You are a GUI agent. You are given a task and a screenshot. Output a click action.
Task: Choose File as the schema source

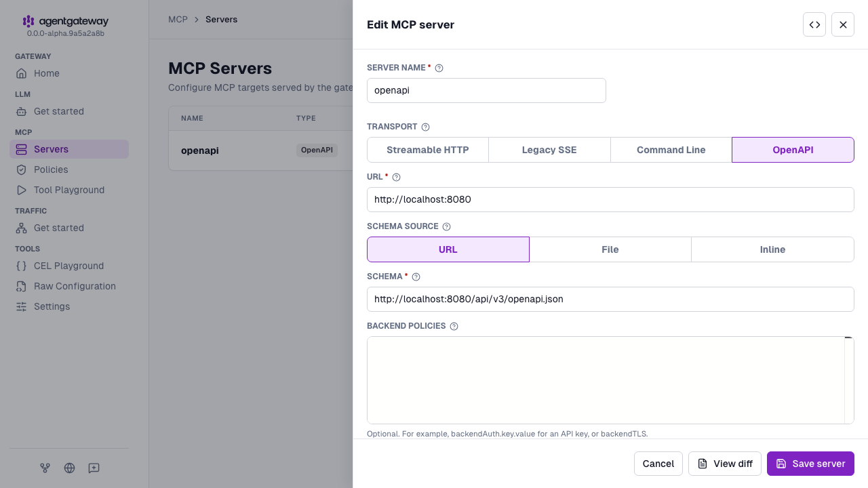tap(610, 249)
